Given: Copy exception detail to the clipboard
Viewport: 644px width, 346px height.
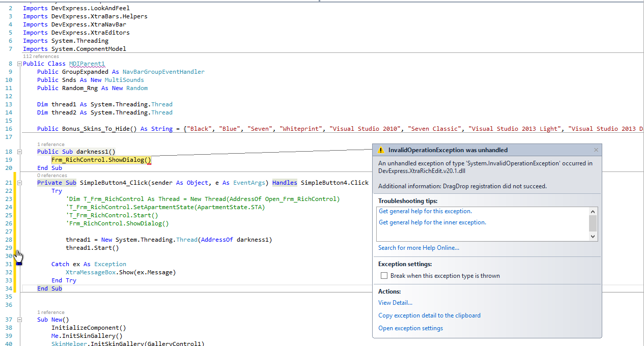Looking at the screenshot, I should (429, 315).
